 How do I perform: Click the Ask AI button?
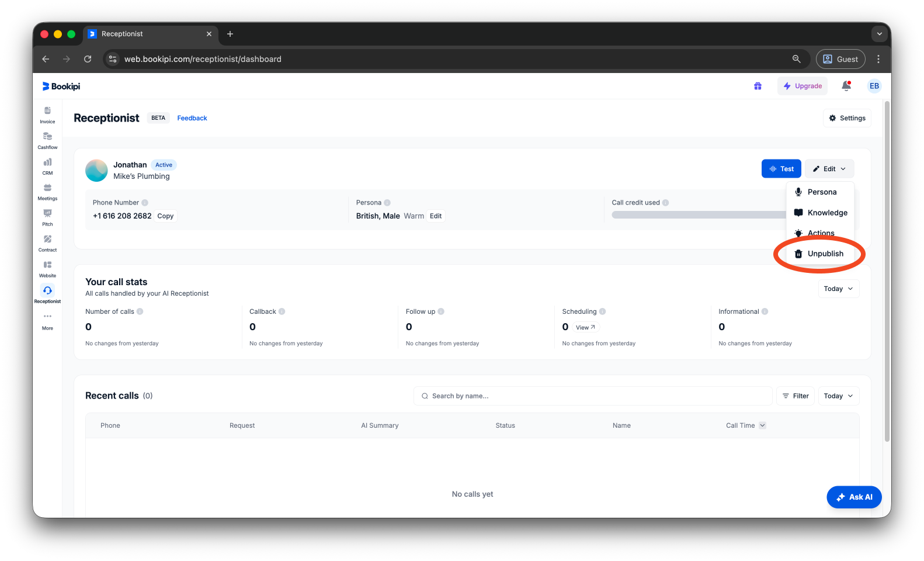[x=854, y=497]
